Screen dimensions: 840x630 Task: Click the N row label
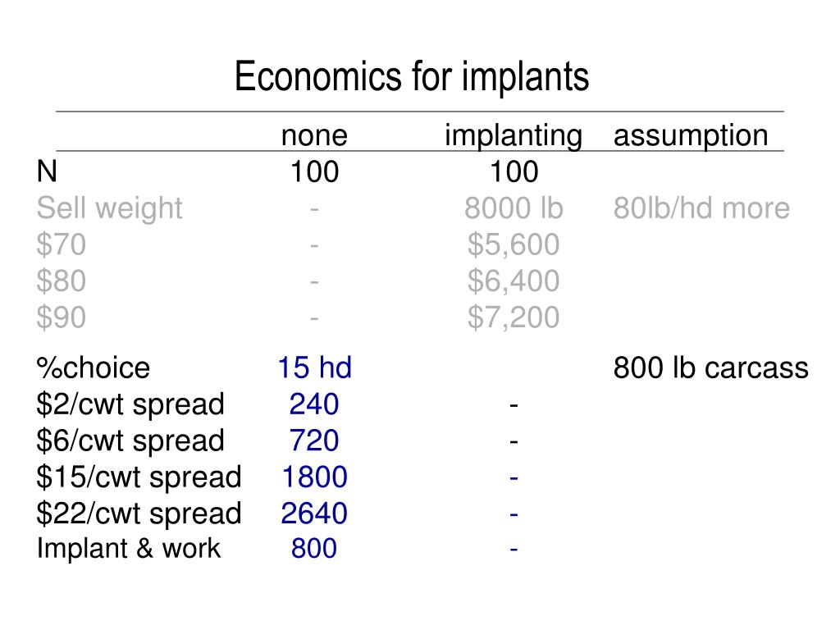coord(47,172)
